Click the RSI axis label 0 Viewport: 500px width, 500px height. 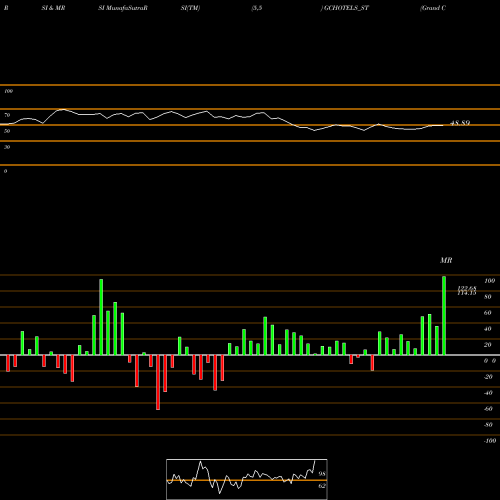click(5, 171)
